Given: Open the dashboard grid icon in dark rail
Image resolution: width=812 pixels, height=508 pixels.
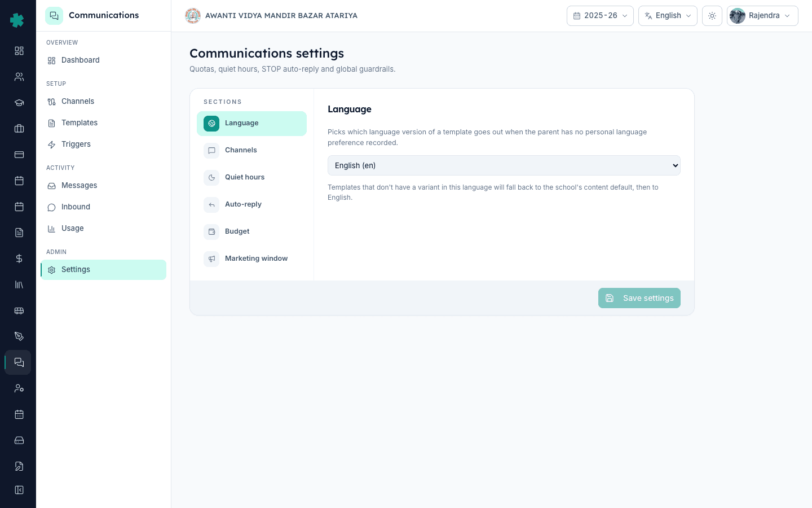Looking at the screenshot, I should [x=19, y=51].
